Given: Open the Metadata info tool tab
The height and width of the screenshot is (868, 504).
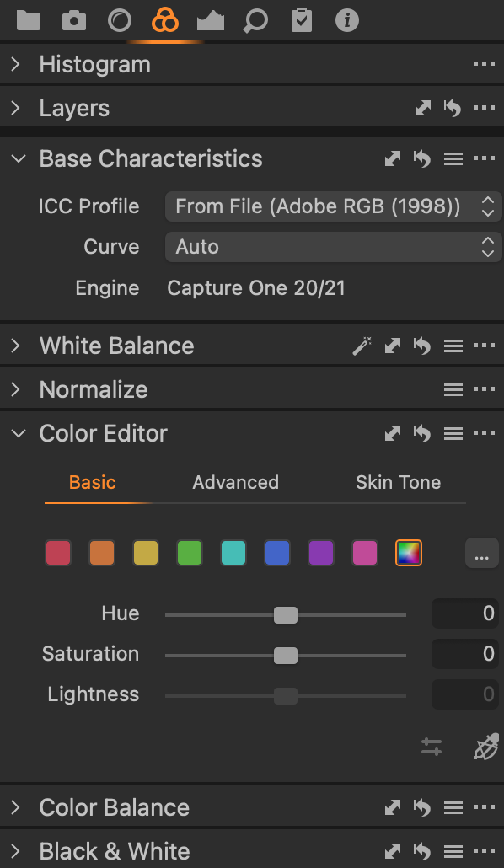Looking at the screenshot, I should pos(347,20).
